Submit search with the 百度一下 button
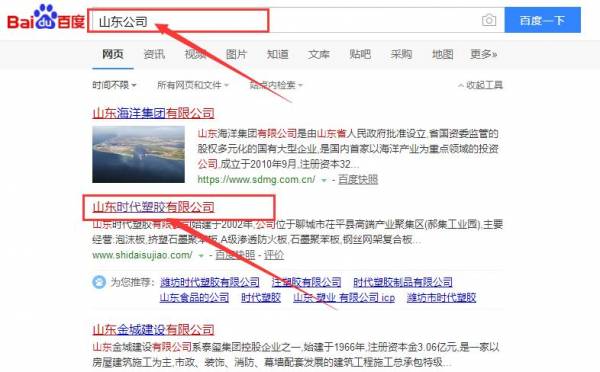 543,20
